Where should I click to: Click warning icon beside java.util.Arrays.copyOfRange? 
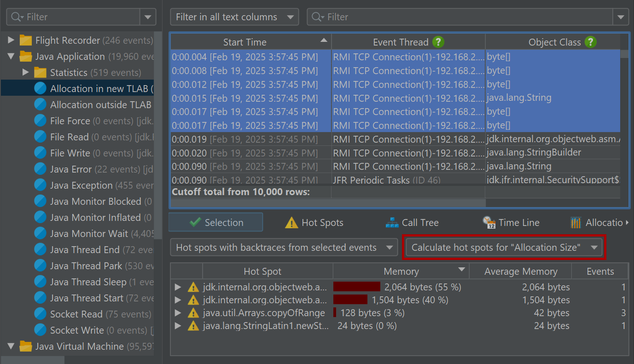(x=193, y=313)
